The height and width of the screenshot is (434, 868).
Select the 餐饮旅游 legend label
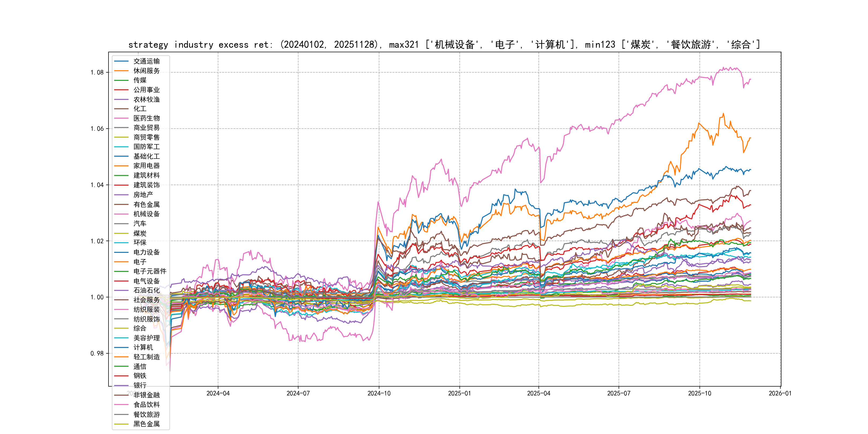point(146,414)
